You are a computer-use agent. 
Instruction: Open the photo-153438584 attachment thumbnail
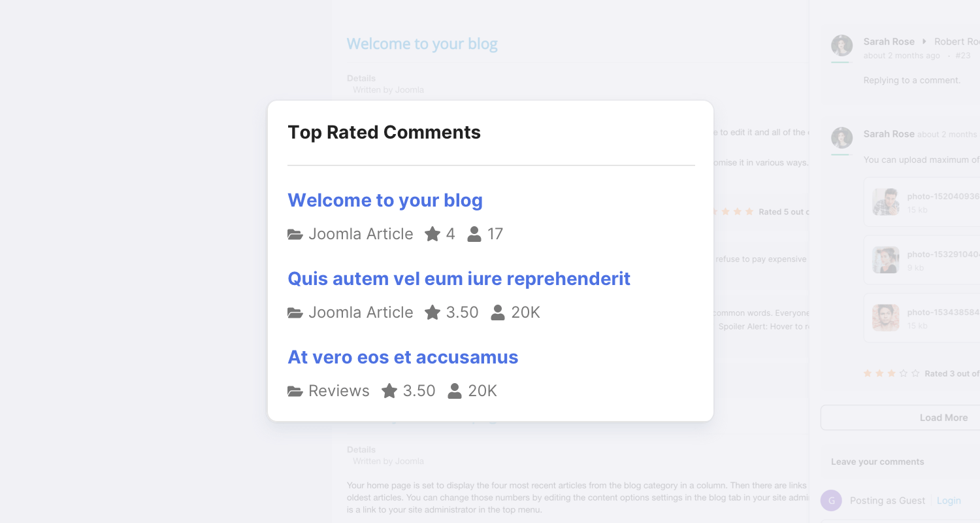[885, 318]
